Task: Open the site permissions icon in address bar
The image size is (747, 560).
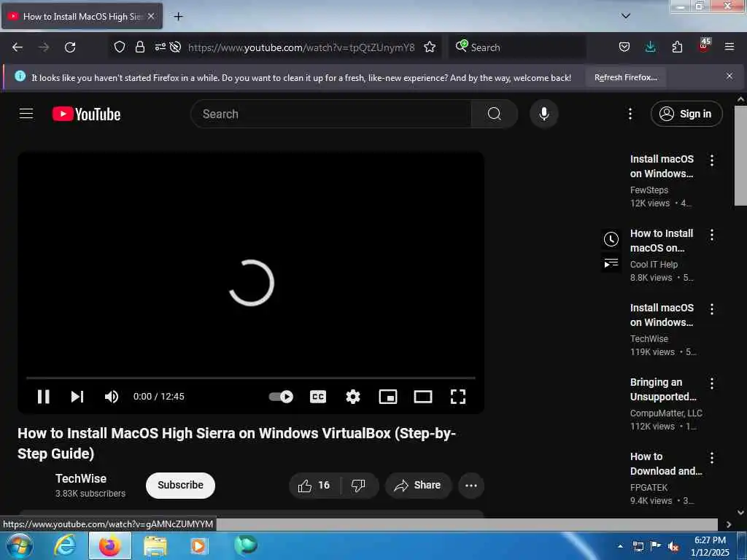Action: [160, 47]
